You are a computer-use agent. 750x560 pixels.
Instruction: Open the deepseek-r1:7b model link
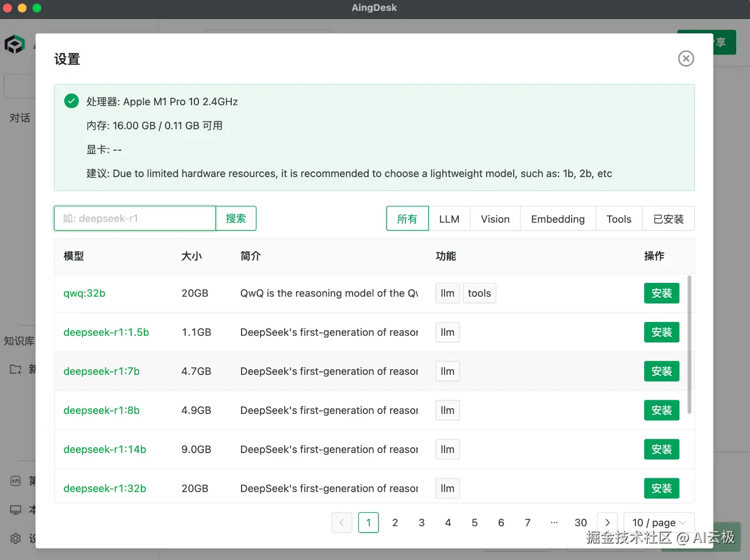pos(102,371)
